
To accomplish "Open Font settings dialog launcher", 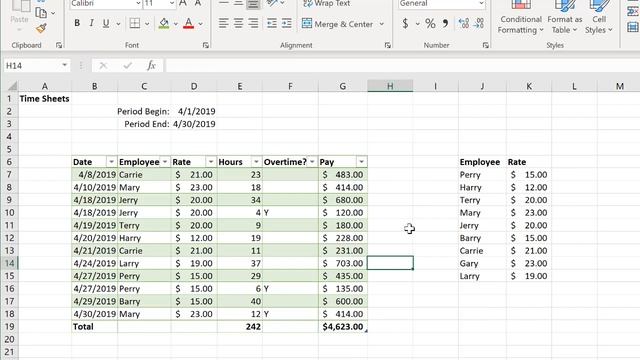I will [206, 45].
